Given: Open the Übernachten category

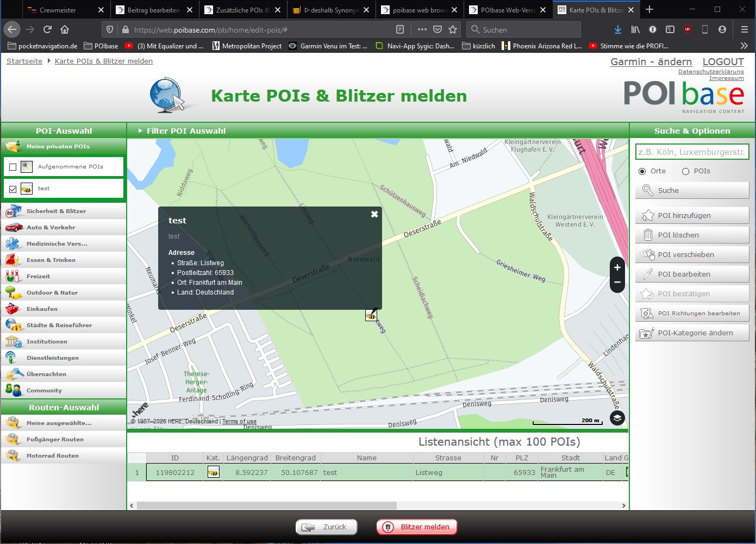Looking at the screenshot, I should [46, 374].
